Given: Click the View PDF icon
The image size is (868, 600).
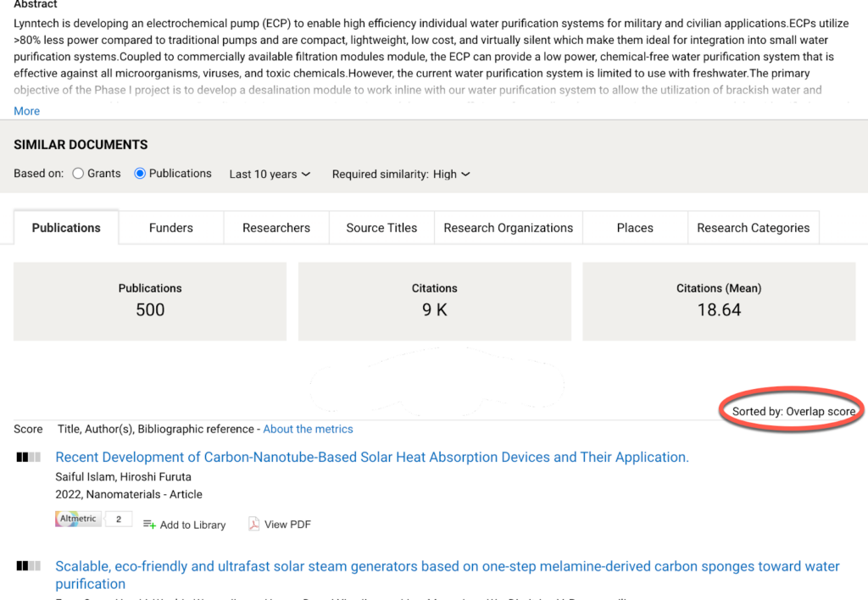Looking at the screenshot, I should coord(253,525).
